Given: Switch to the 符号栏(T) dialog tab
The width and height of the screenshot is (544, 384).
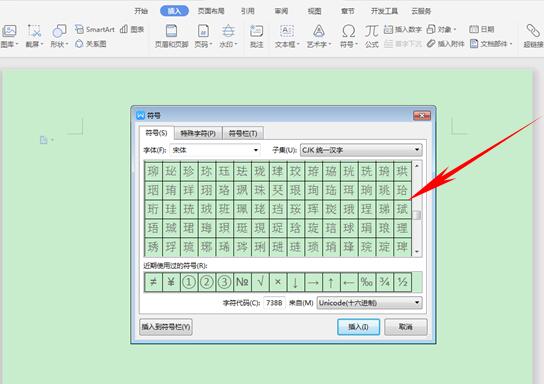Looking at the screenshot, I should point(243,133).
